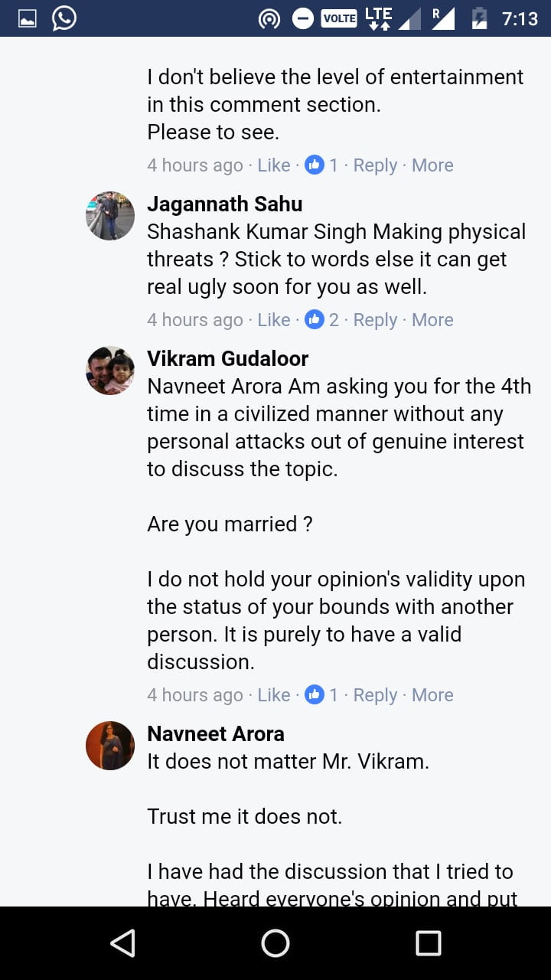
Task: Like the top entertainment comment
Action: point(273,165)
